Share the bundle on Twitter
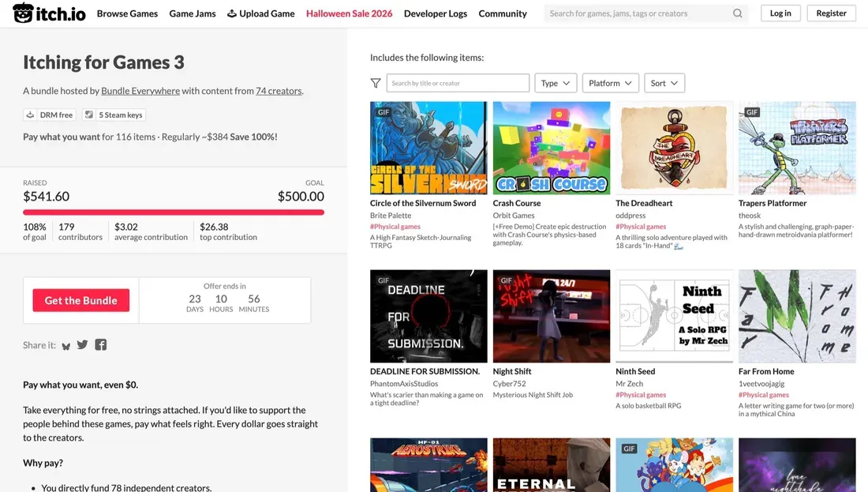 click(x=83, y=344)
